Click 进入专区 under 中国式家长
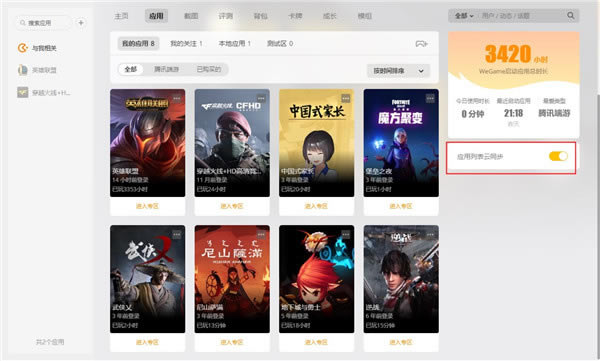This screenshot has width=600, height=361. click(x=316, y=206)
